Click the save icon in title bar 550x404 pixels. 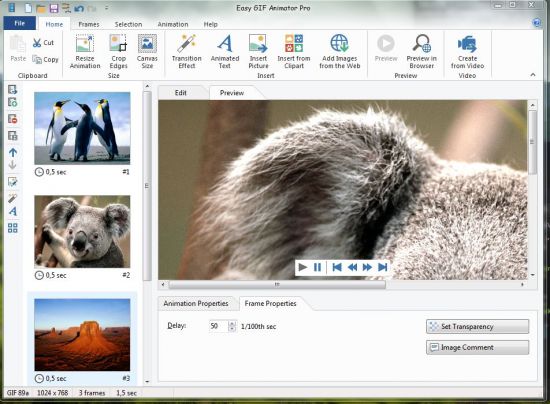[54, 8]
